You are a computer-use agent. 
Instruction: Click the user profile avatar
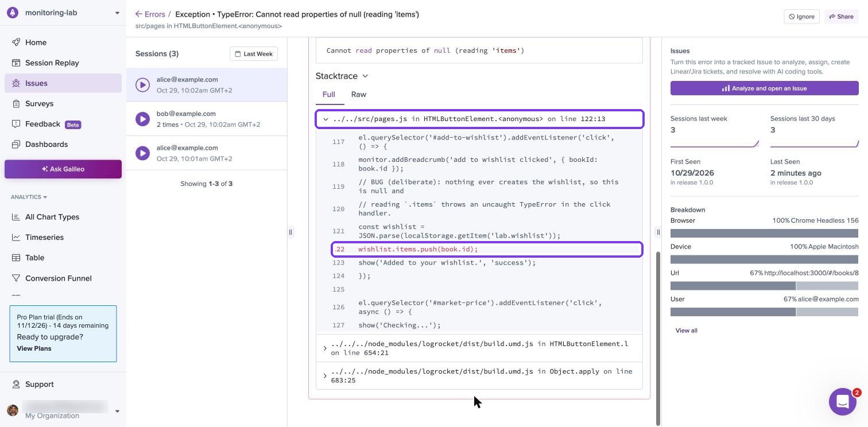[x=13, y=410]
